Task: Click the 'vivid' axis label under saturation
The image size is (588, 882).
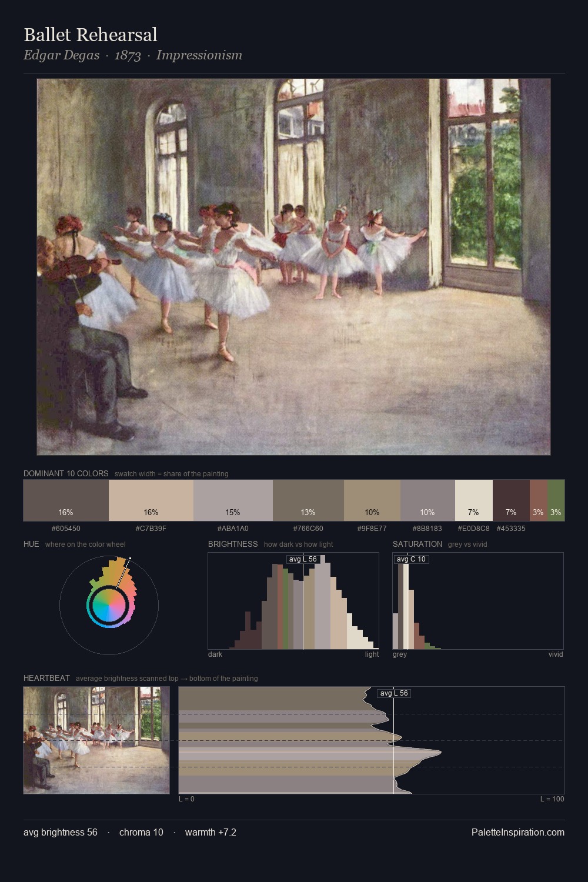Action: [556, 654]
